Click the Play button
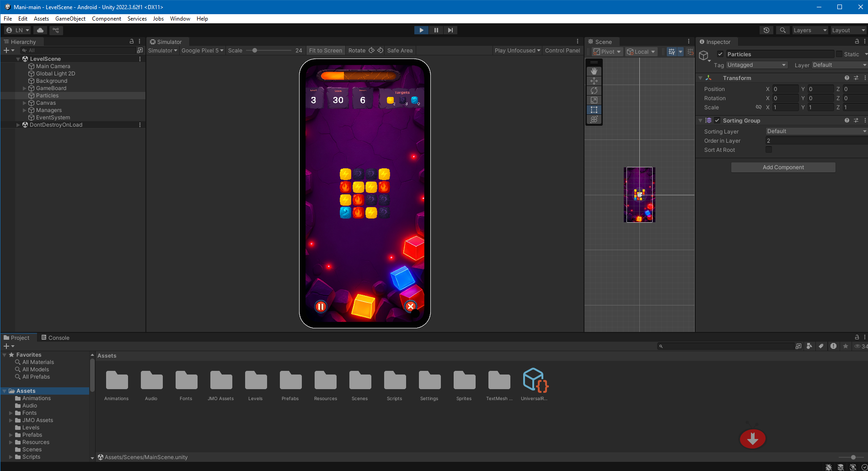The width and height of the screenshot is (868, 471). coord(421,30)
